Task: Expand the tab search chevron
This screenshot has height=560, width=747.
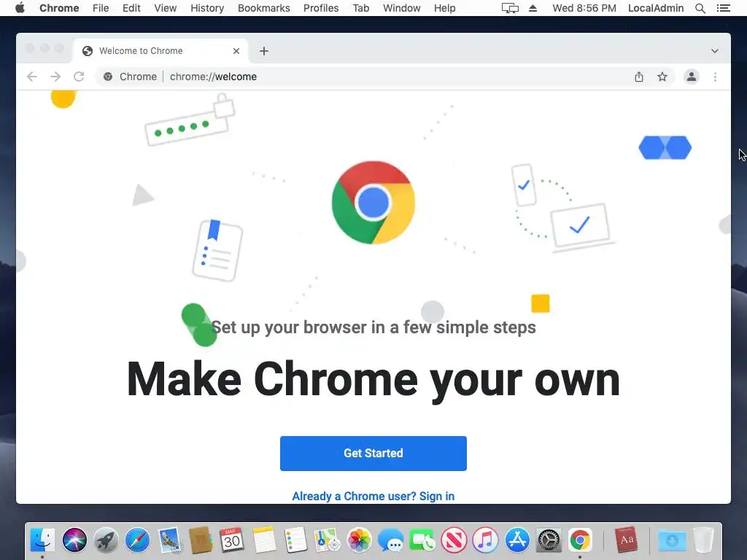Action: click(x=715, y=51)
